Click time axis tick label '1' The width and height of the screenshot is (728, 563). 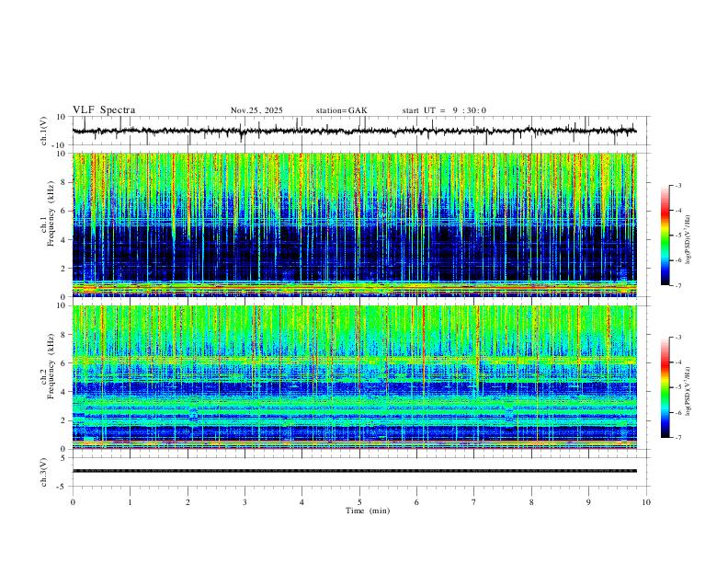point(130,502)
